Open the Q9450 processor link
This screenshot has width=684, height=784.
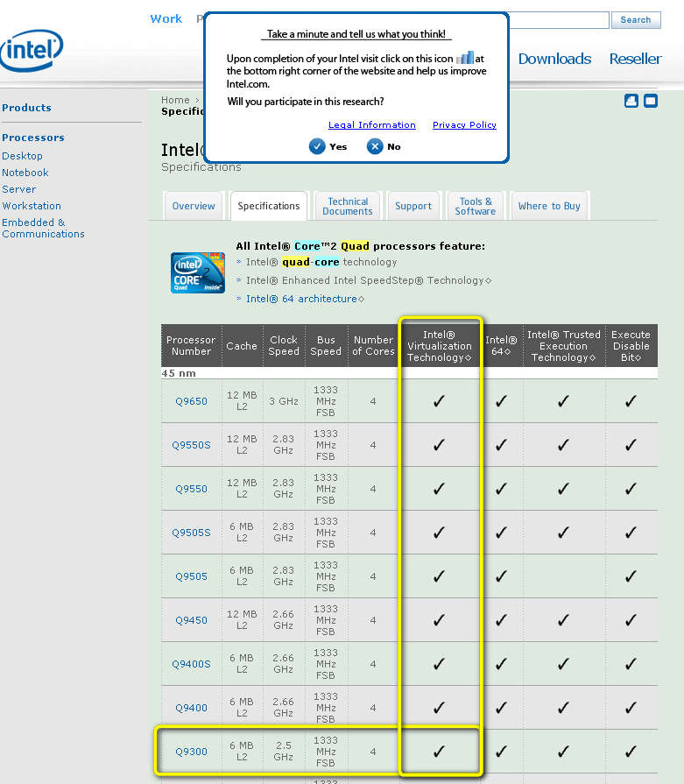(191, 620)
